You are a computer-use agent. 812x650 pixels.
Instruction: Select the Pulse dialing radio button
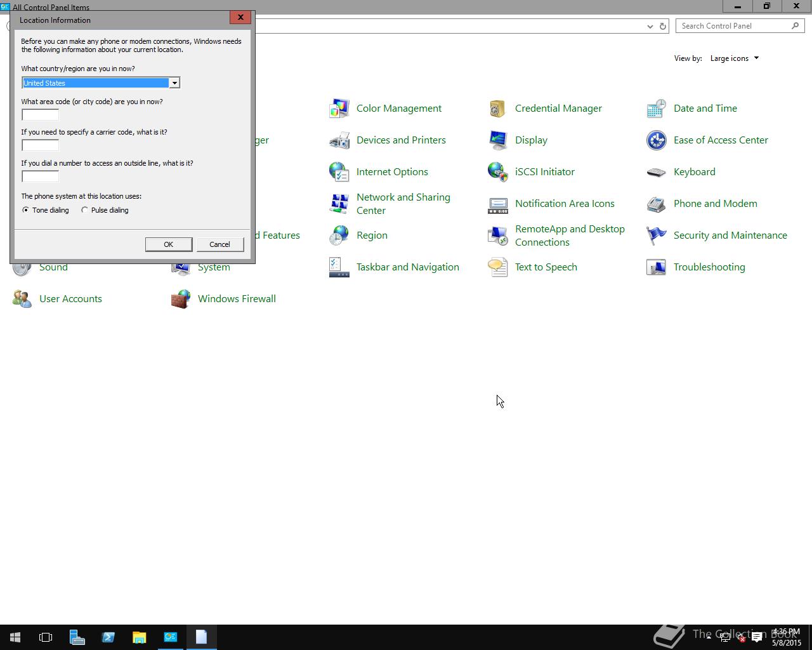[84, 210]
